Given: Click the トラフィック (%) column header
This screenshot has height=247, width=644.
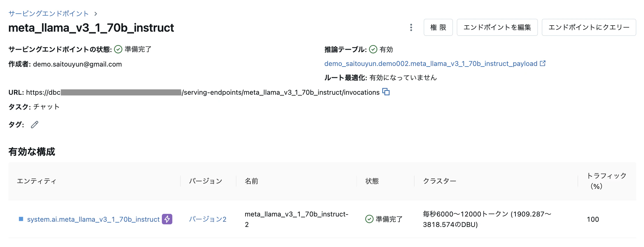Looking at the screenshot, I should click(607, 181).
